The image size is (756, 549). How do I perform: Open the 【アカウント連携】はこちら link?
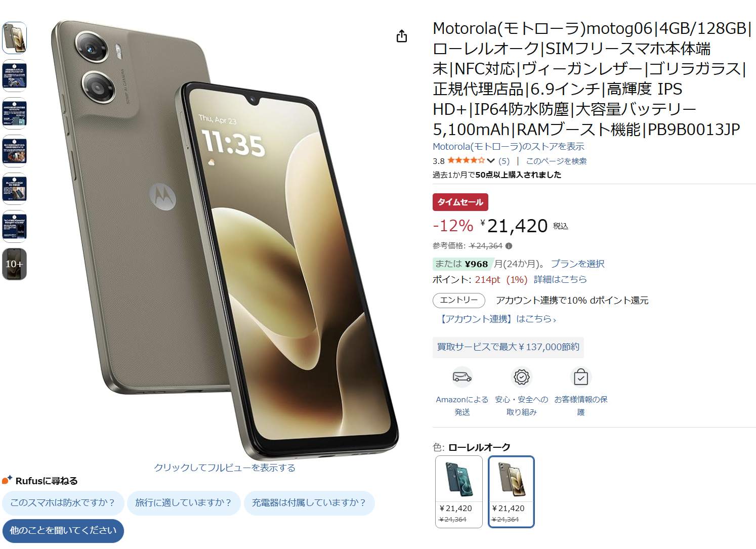pyautogui.click(x=497, y=319)
